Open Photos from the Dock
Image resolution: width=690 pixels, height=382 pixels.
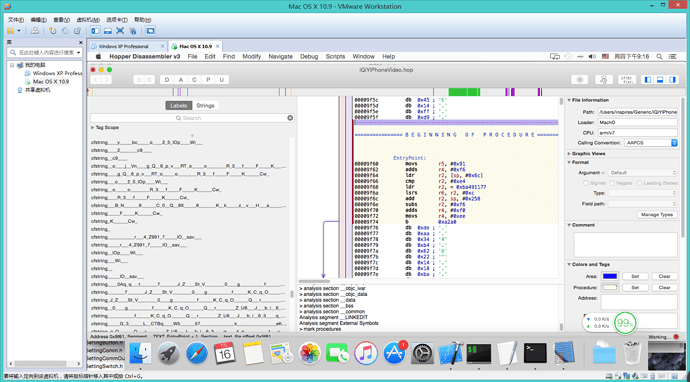[x=310, y=353]
